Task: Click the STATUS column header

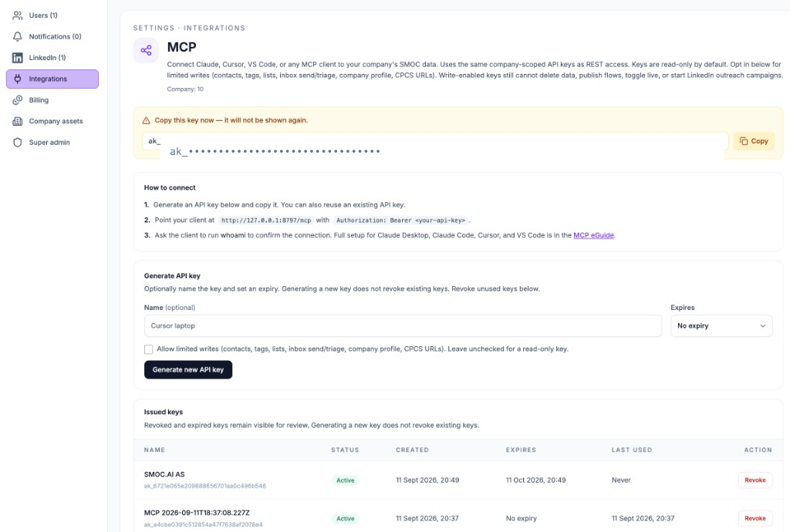Action: point(345,450)
